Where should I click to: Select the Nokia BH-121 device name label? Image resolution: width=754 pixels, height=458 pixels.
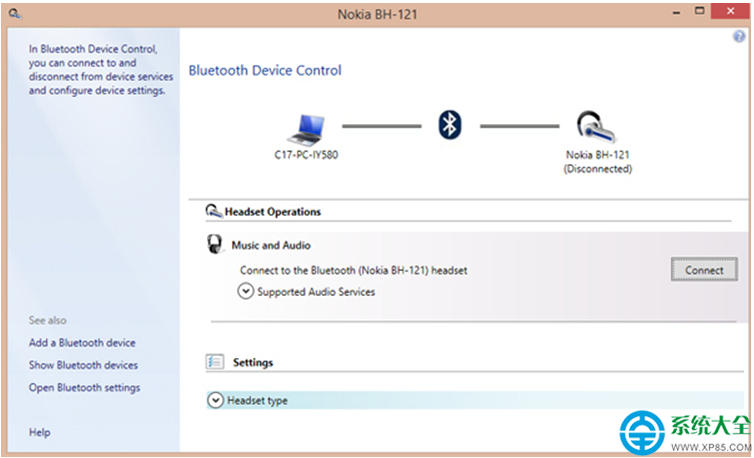pos(598,155)
